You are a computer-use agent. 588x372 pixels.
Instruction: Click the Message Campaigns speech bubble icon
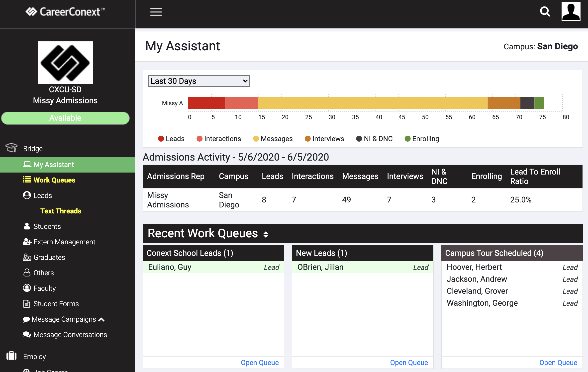[x=26, y=319]
